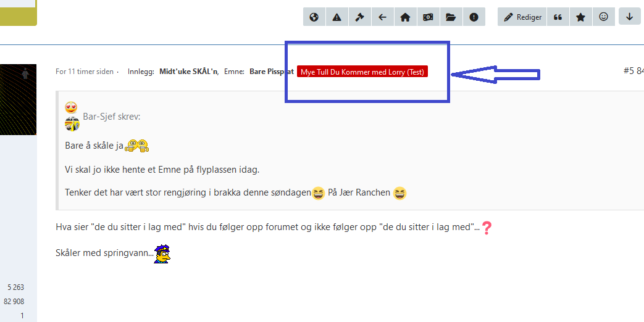Toggle the star favorite on this post
The image size is (644, 322).
click(580, 17)
